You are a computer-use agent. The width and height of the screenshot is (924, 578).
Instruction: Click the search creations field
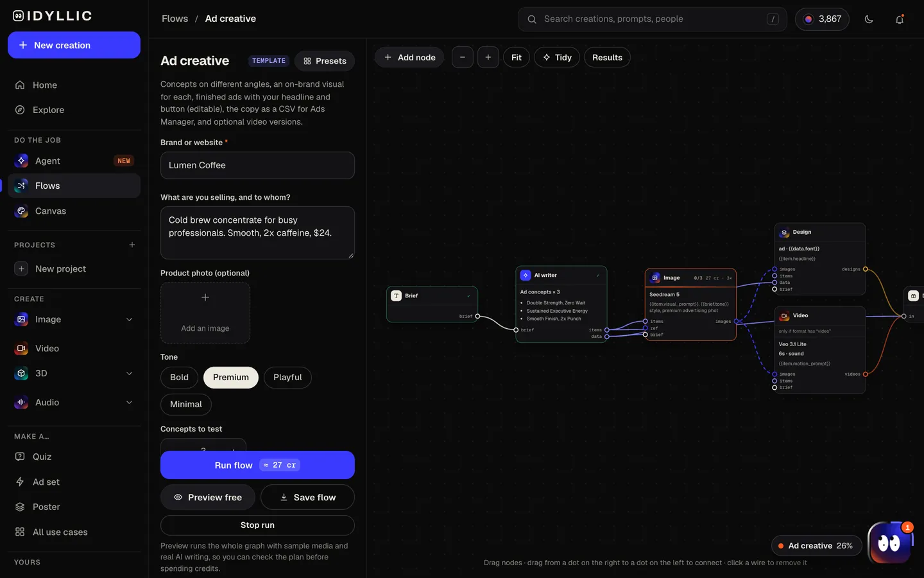[653, 19]
